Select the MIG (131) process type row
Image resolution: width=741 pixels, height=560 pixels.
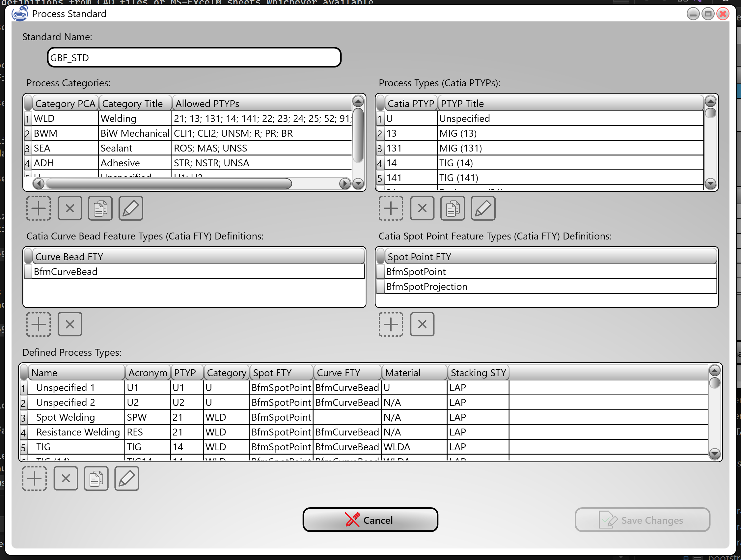[540, 148]
